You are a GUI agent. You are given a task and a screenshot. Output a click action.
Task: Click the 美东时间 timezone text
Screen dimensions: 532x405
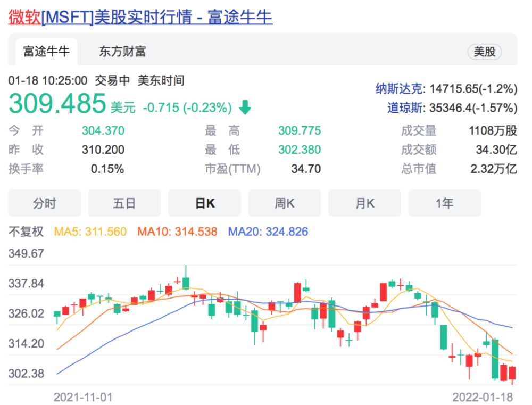161,81
